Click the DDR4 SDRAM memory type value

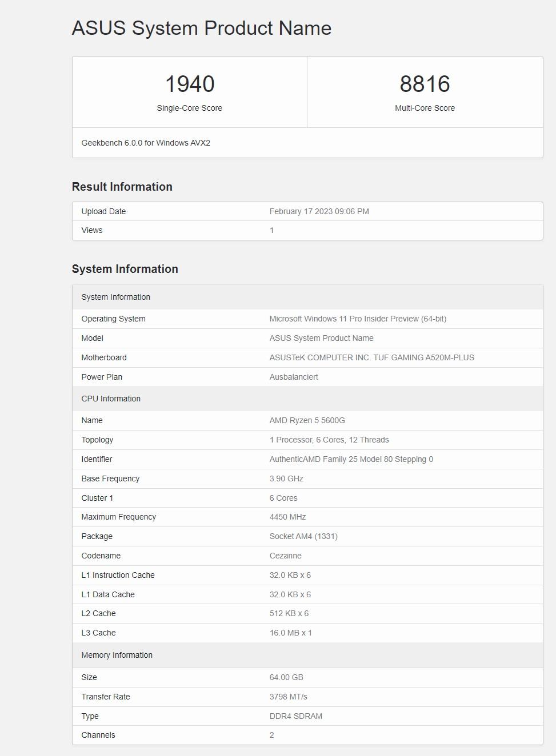pos(295,716)
